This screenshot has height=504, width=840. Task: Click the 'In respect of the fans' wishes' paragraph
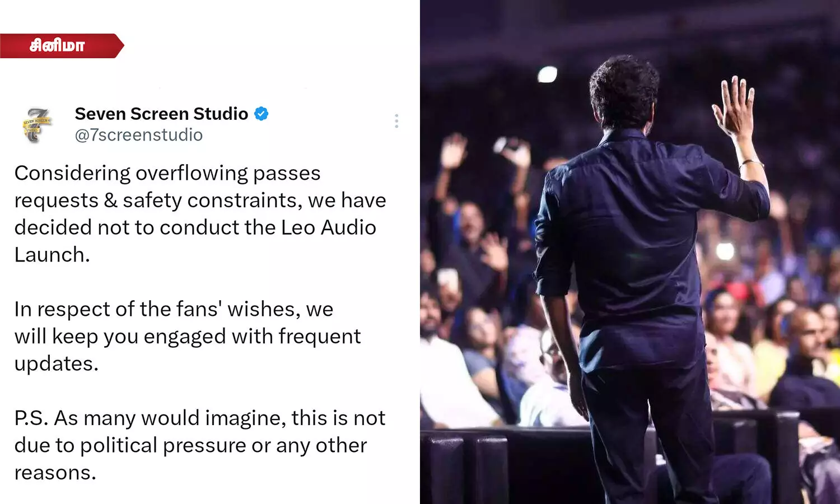(x=188, y=336)
